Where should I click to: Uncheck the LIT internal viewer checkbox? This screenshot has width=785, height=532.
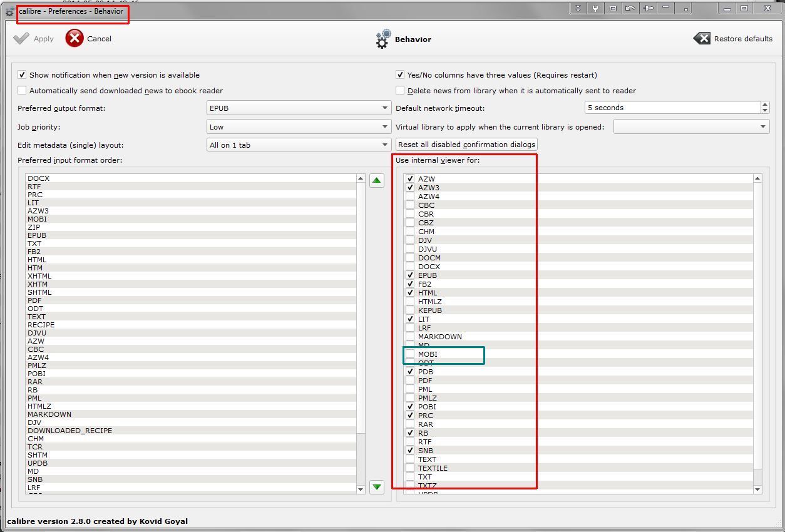point(410,319)
